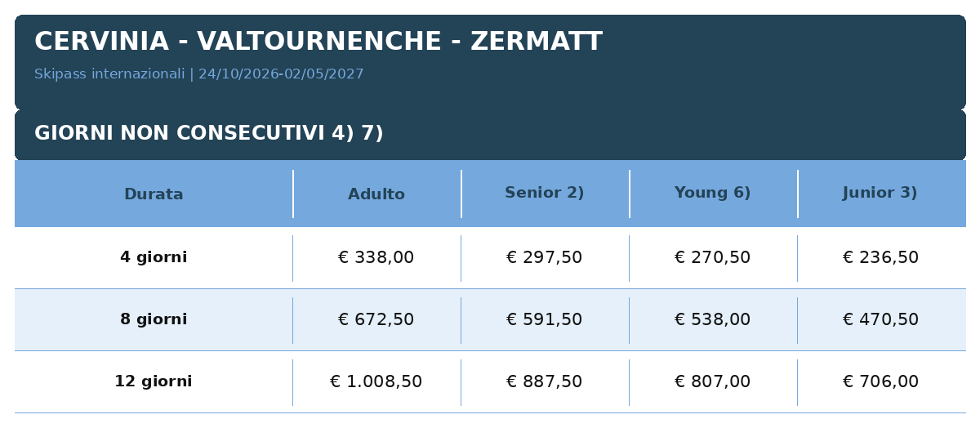Click the adult 4-day price € 338,00
Image resolution: width=980 pixels, height=428 pixels.
[376, 257]
